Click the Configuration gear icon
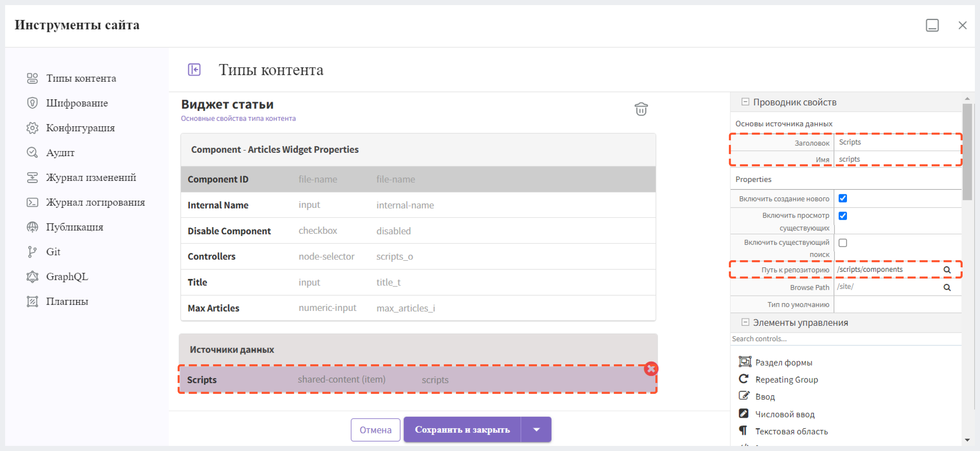Viewport: 980px width, 451px height. coord(32,128)
